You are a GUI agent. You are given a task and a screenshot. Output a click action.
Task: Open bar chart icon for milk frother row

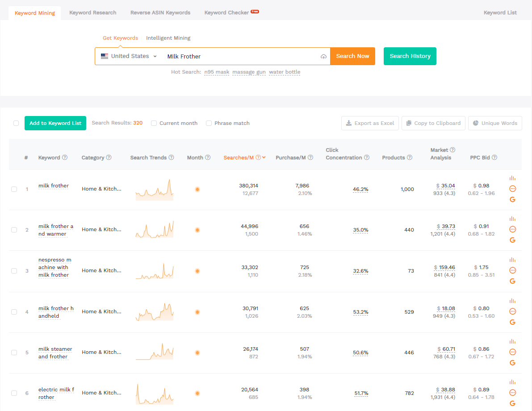[512, 178]
